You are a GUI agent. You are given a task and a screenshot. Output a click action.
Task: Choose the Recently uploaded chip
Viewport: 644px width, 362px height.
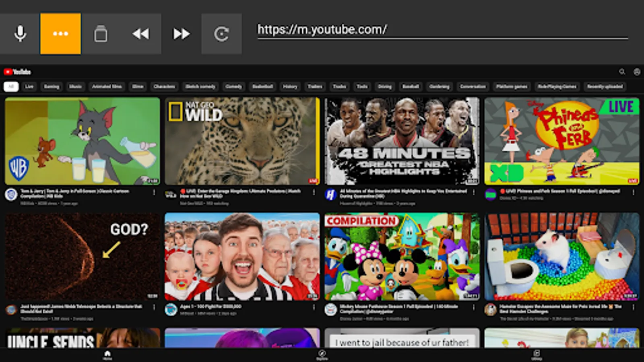click(605, 86)
